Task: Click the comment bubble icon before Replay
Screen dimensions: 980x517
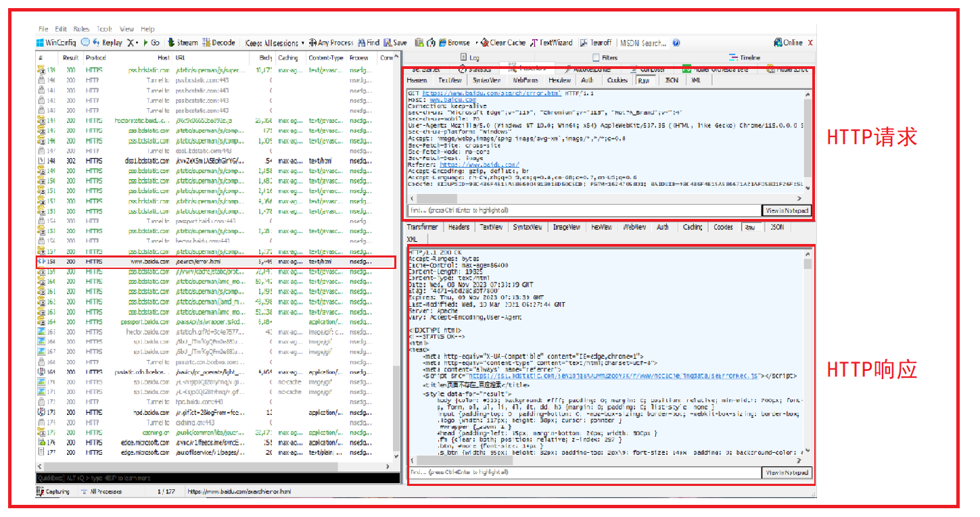Action: tap(86, 43)
